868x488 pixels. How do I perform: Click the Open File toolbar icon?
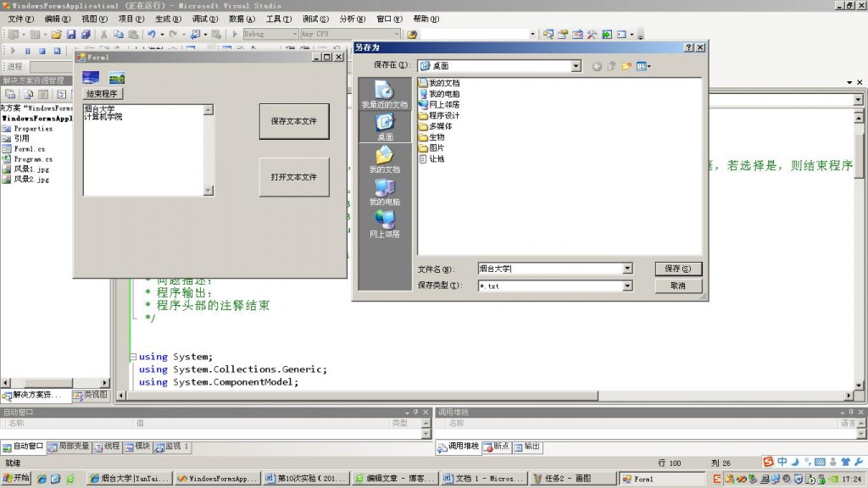[x=57, y=34]
